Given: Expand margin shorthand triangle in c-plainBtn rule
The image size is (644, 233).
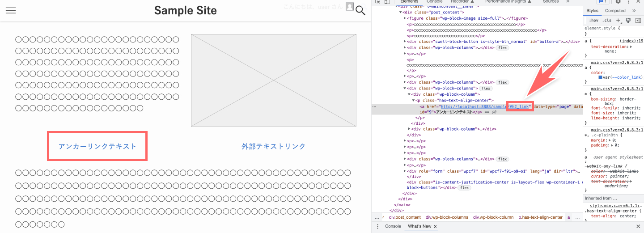Looking at the screenshot, I should point(610,140).
